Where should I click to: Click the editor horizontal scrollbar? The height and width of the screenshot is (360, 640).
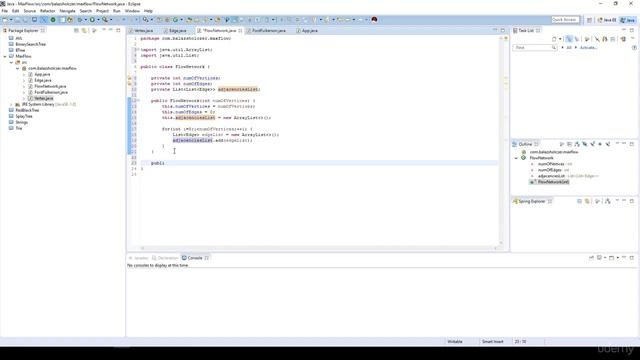[x=318, y=248]
